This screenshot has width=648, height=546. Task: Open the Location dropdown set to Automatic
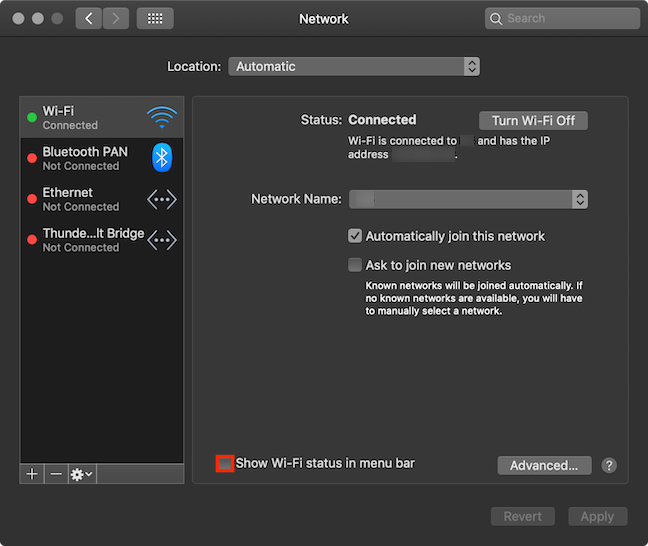[354, 67]
